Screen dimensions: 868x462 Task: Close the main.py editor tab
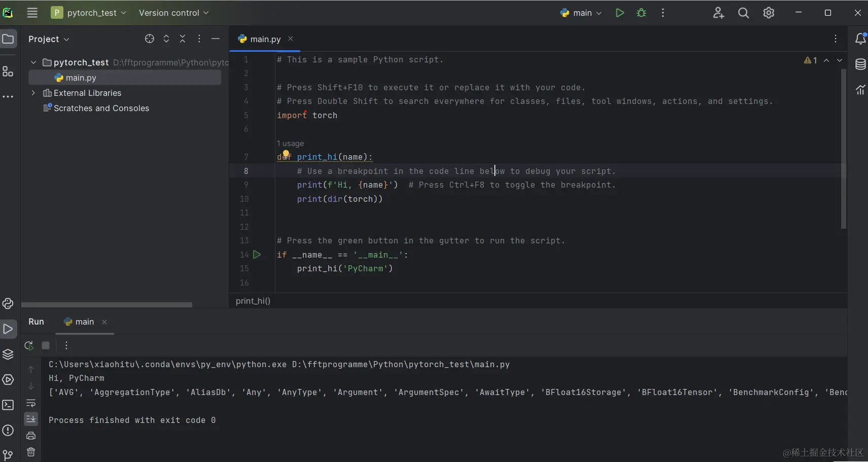pos(291,39)
